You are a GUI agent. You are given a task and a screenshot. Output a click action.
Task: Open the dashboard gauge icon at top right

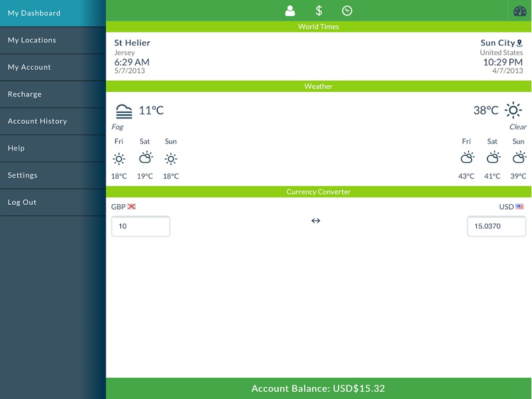[520, 11]
